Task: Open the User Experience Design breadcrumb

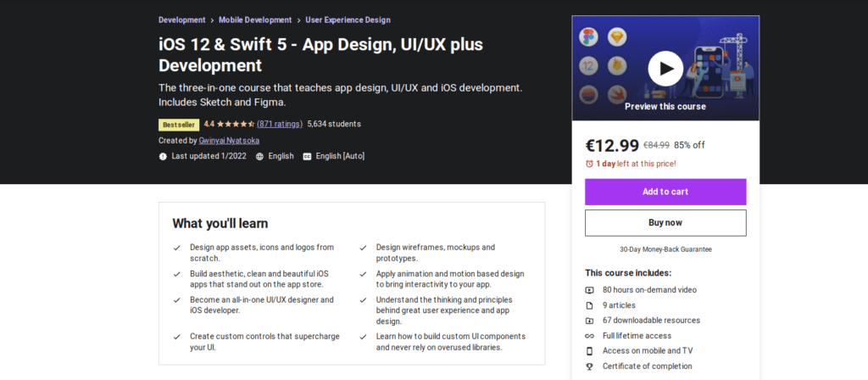Action: point(348,20)
